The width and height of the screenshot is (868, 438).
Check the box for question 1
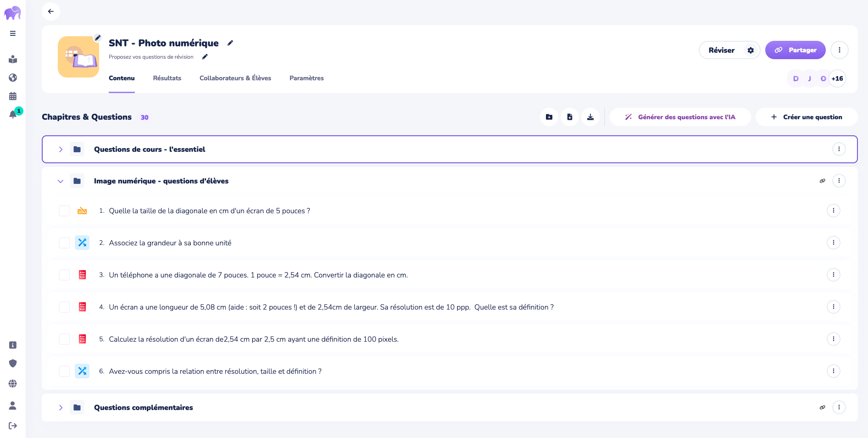pos(64,211)
